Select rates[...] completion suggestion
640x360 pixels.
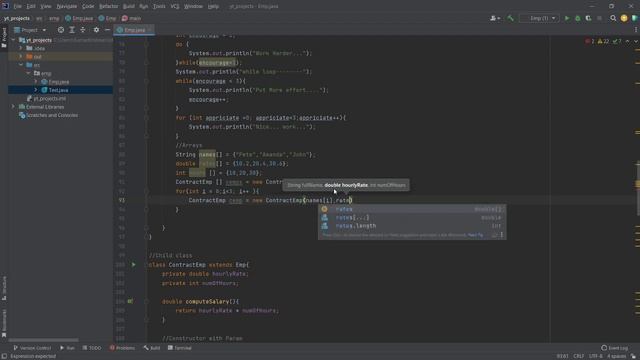tap(412, 218)
